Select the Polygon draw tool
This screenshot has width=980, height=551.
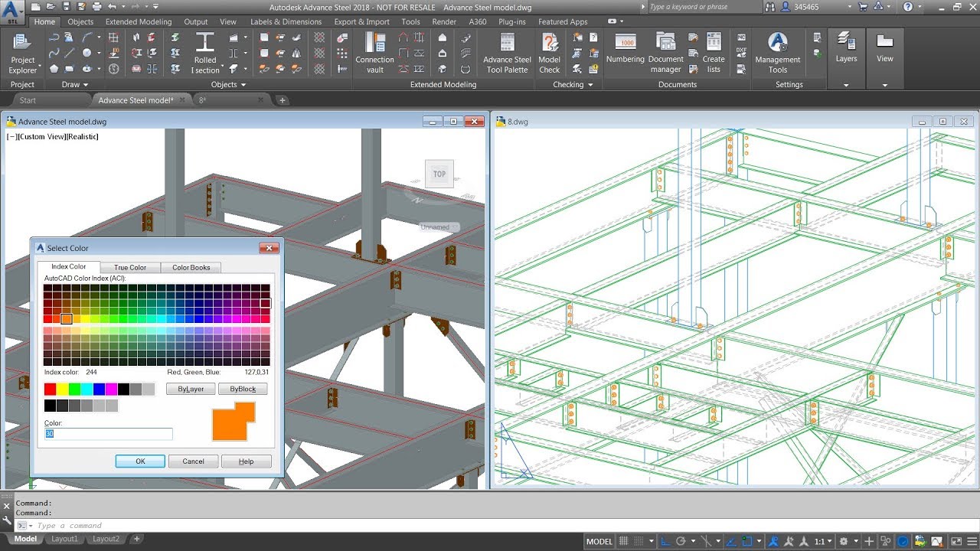tap(54, 68)
